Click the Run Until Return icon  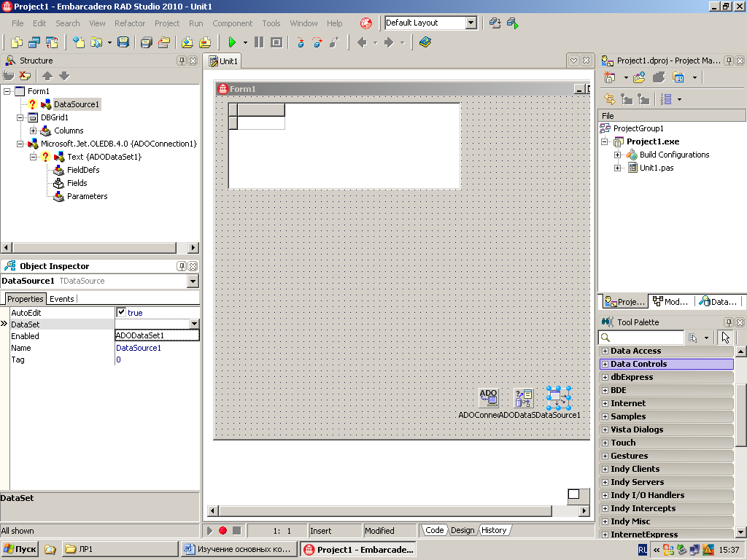tap(334, 42)
